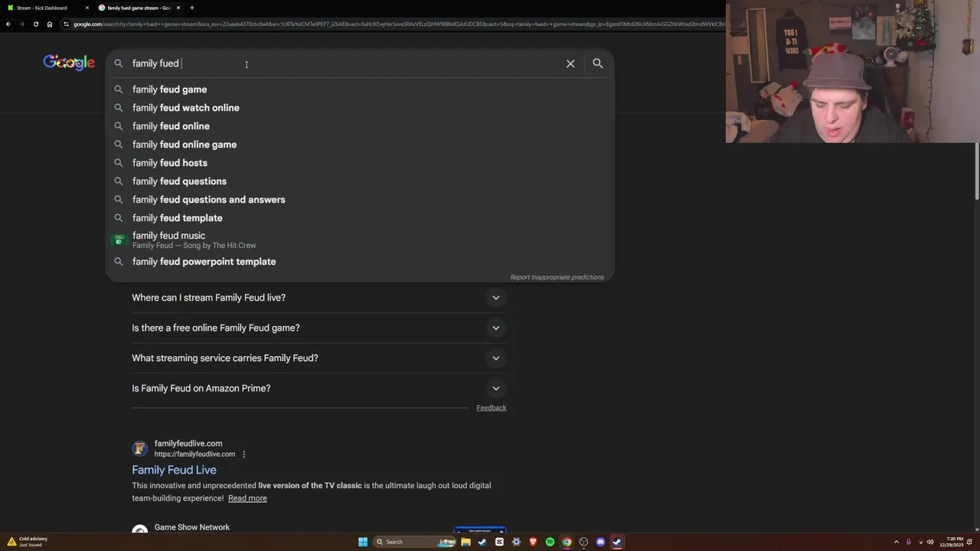Submit search with the magnifier button
Image resolution: width=980 pixels, height=551 pixels.
(598, 64)
